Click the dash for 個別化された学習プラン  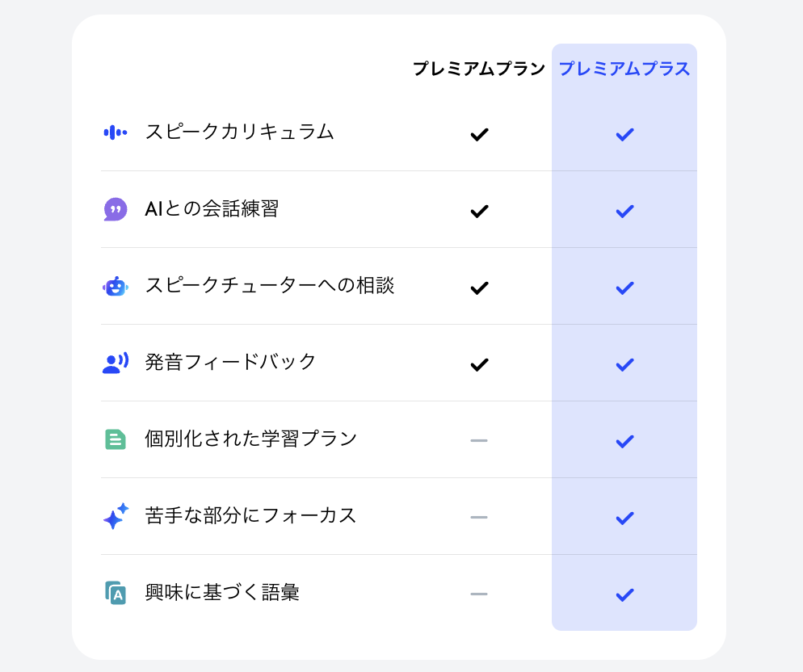point(479,440)
